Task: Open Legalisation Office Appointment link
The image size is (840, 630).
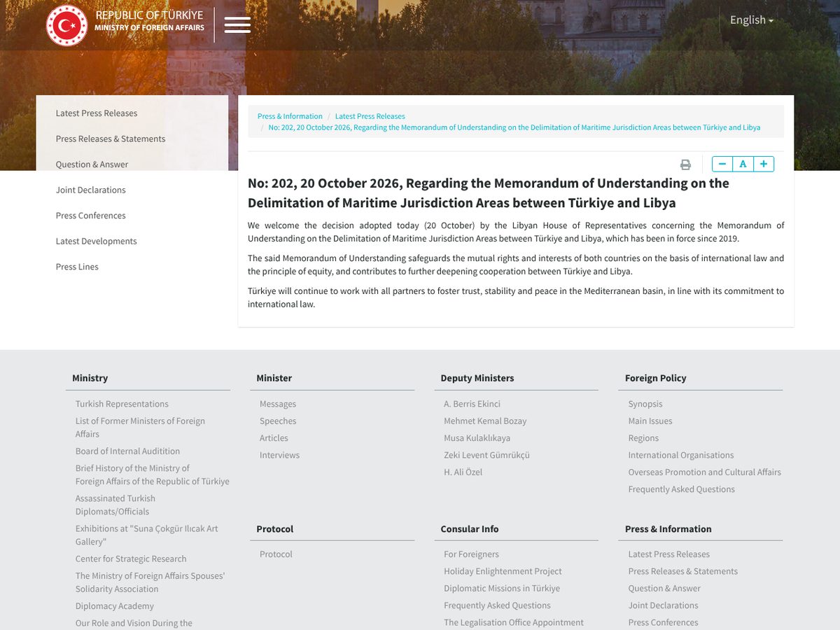Action: (x=514, y=622)
